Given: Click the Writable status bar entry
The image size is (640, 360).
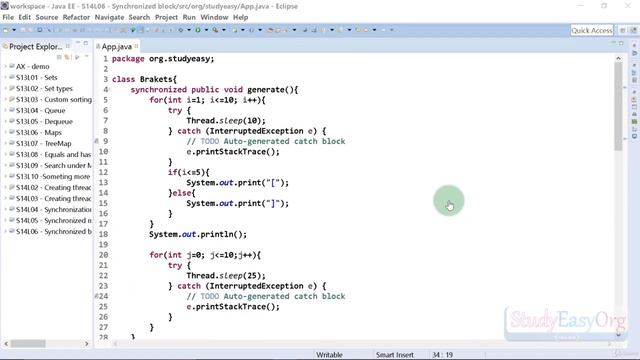Looking at the screenshot, I should tap(329, 355).
